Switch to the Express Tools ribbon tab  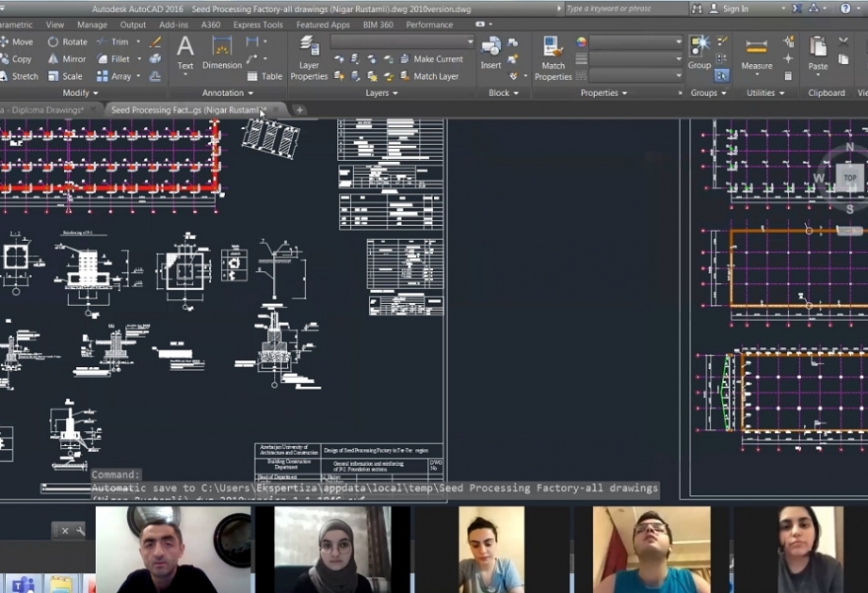point(258,24)
